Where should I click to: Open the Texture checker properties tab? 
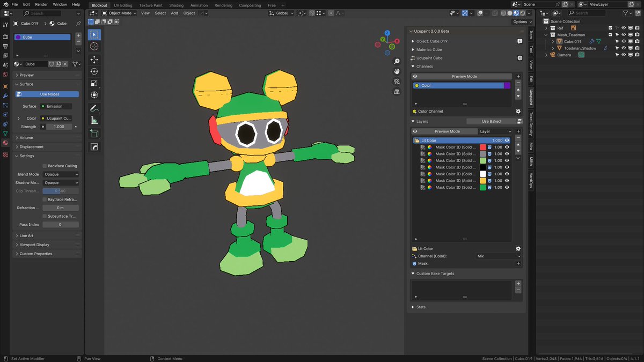5,154
